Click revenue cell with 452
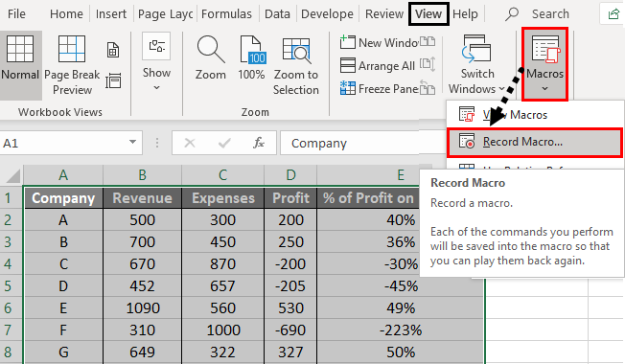The width and height of the screenshot is (625, 364). coord(142,286)
